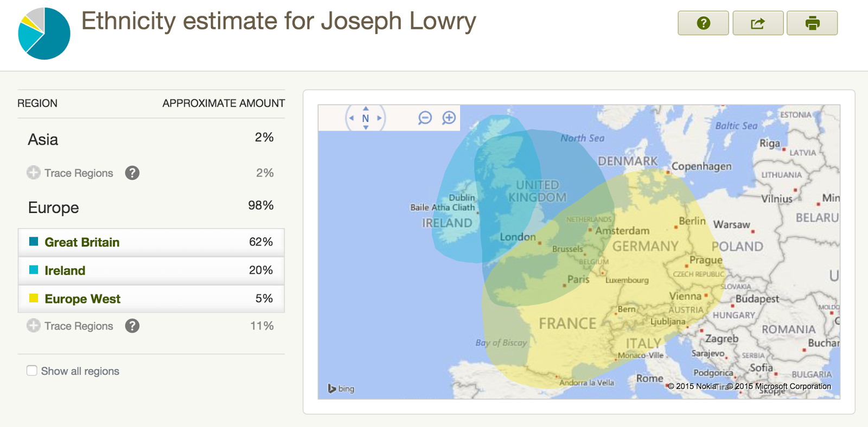This screenshot has width=868, height=427.
Task: Open help for Europe Trace Regions
Action: pos(132,326)
